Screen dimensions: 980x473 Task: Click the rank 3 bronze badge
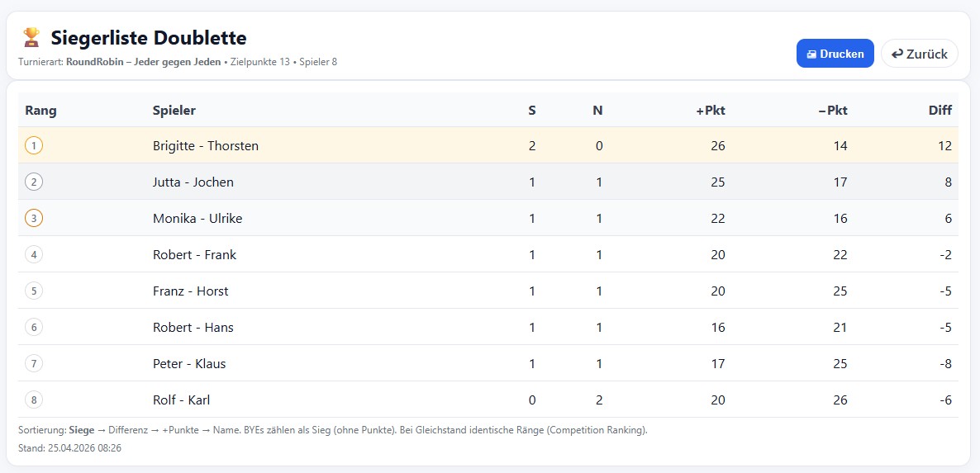pos(34,219)
